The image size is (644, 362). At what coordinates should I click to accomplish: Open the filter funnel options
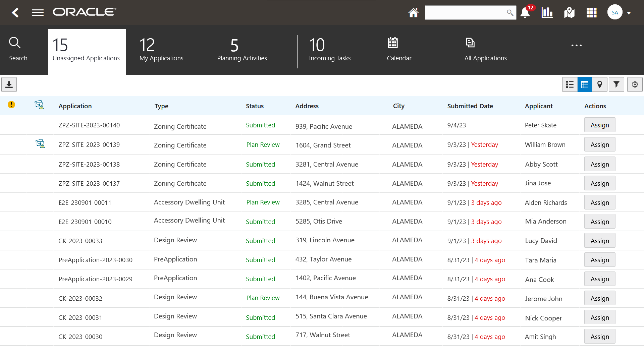click(x=616, y=84)
